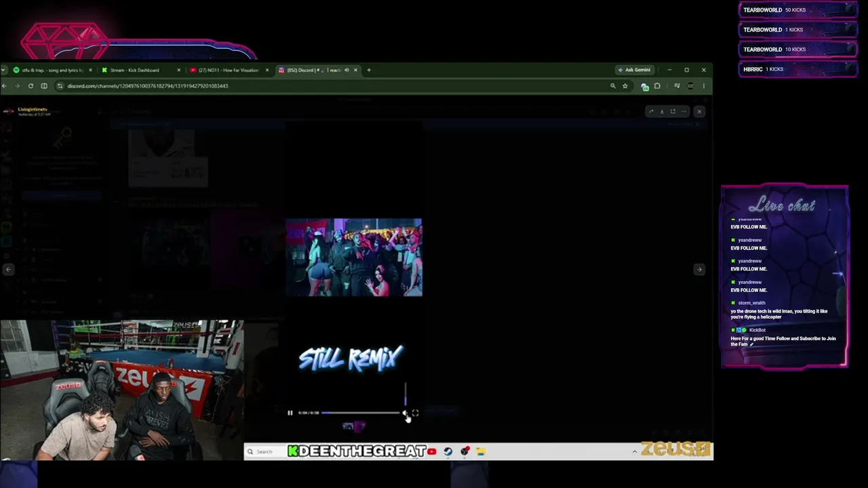Go back in browser history
The image size is (868, 488).
coord(4,86)
